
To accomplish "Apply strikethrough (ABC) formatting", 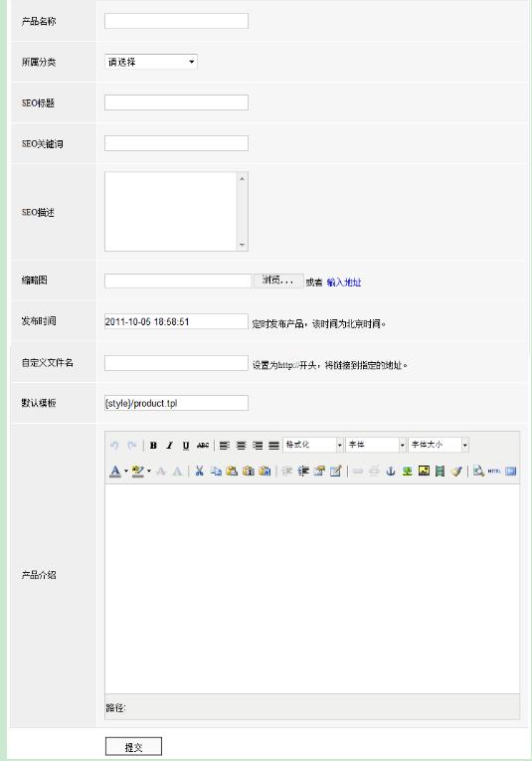I will [203, 445].
